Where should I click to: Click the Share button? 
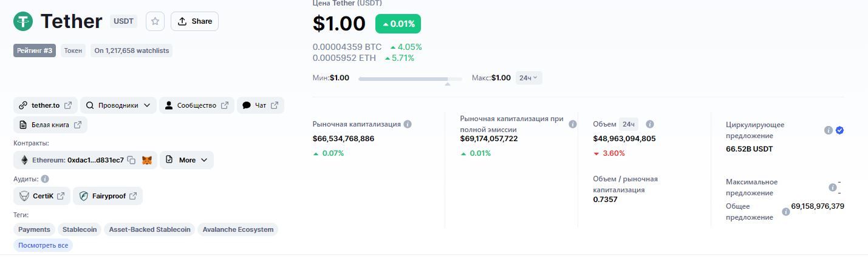click(x=194, y=21)
